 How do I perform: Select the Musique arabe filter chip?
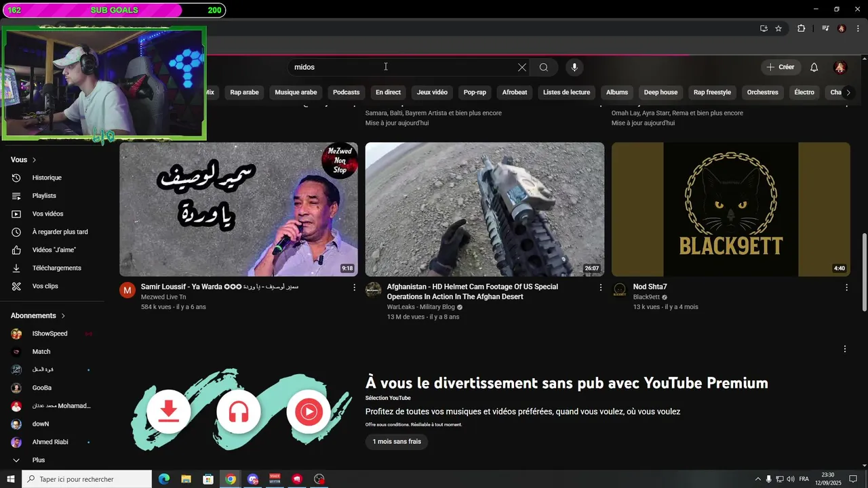(296, 92)
